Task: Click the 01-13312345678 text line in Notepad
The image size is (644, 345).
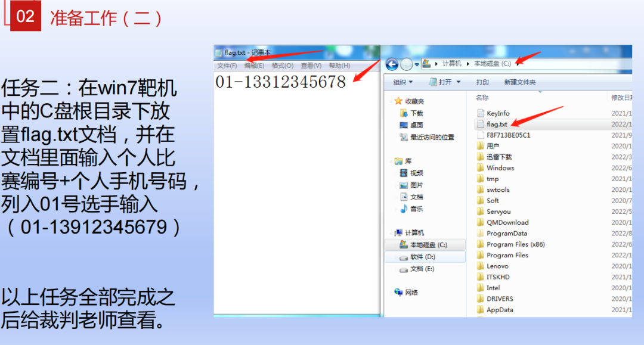Action: point(280,82)
